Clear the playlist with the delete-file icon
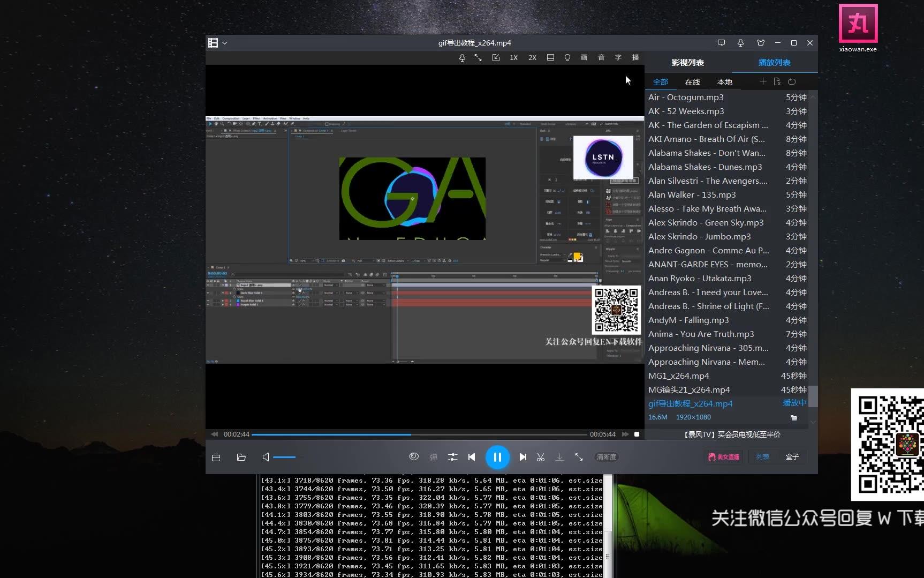This screenshot has width=924, height=578. (x=777, y=81)
